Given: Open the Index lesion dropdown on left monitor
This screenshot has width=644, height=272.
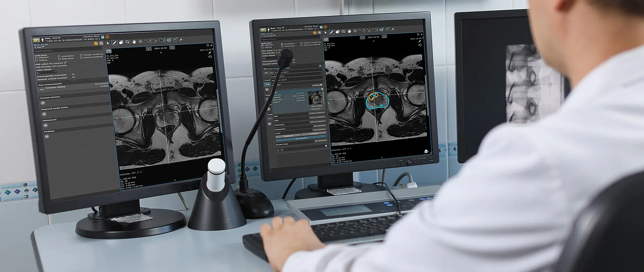Looking at the screenshot, I should tap(46, 73).
